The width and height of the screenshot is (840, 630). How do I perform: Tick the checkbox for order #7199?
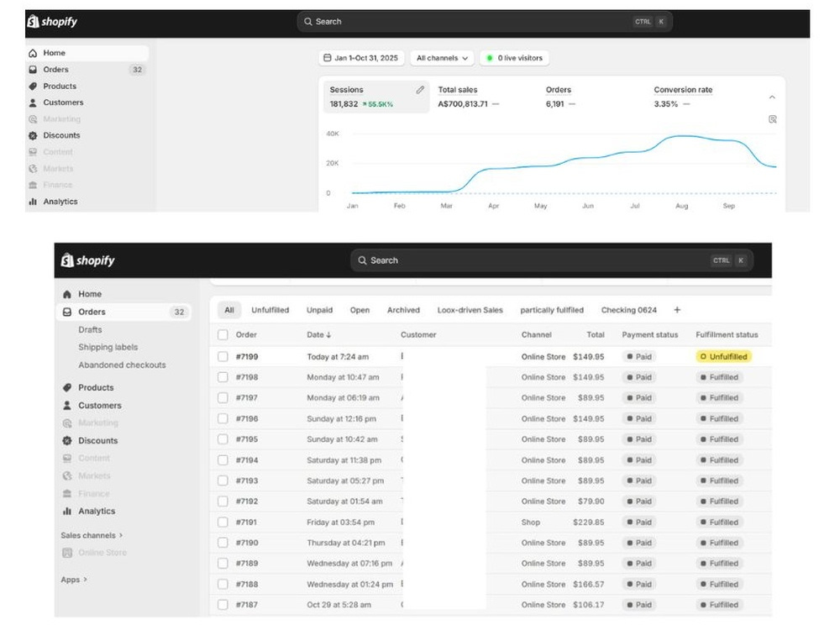click(223, 357)
